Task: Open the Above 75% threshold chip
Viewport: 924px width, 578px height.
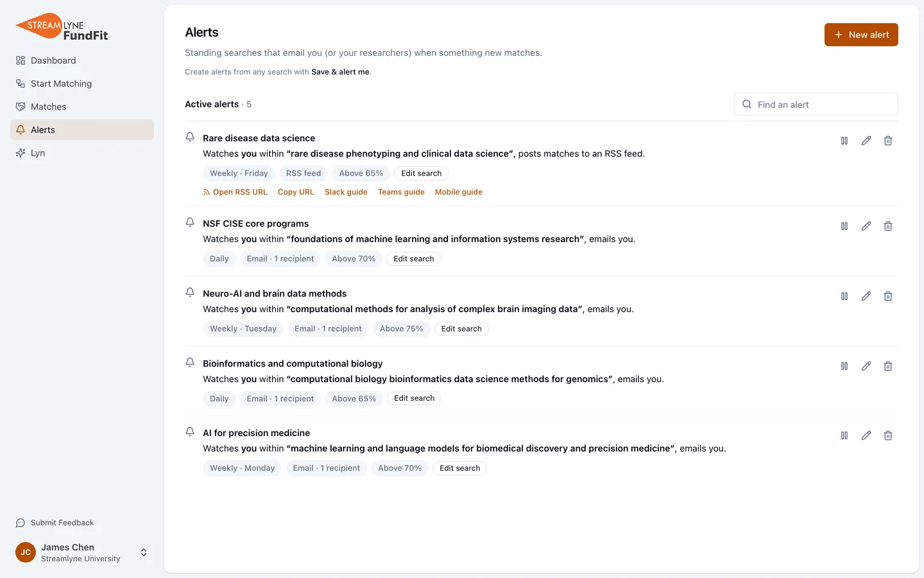Action: pos(401,329)
